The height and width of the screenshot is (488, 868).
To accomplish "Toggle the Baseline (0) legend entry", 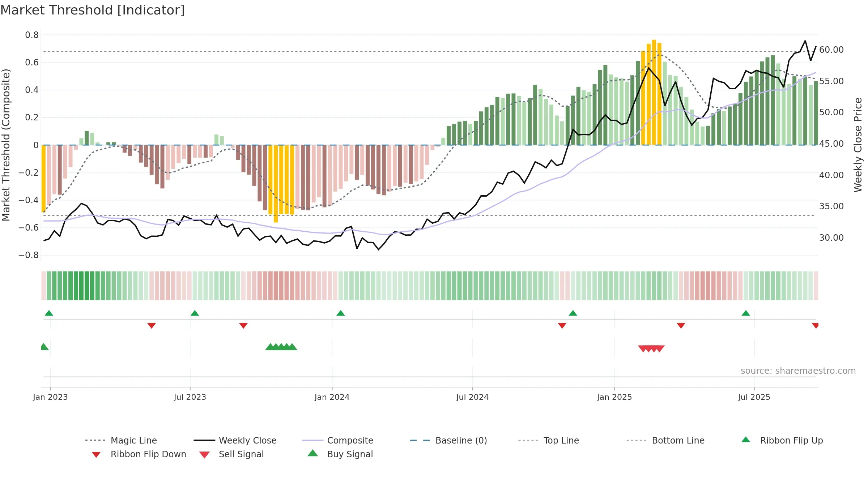I will (x=448, y=440).
